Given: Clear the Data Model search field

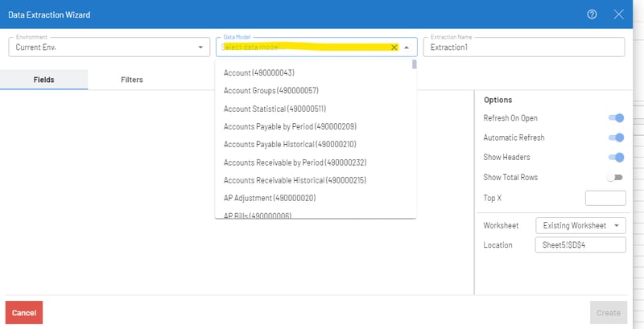Looking at the screenshot, I should tap(394, 47).
